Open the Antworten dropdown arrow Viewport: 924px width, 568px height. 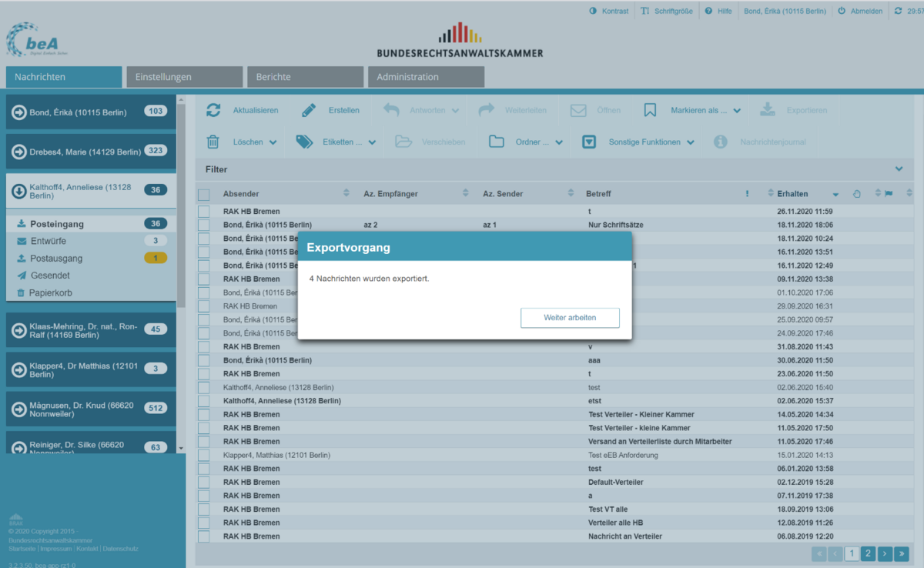pyautogui.click(x=455, y=111)
